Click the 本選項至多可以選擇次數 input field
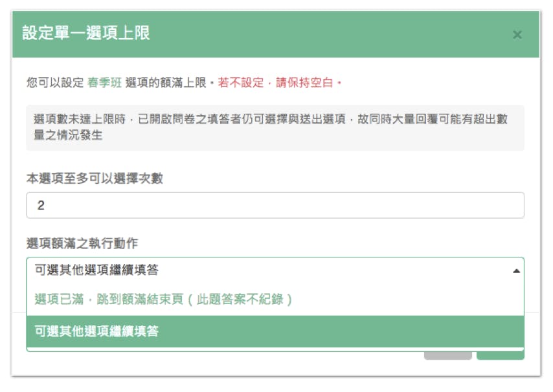The width and height of the screenshot is (553, 392). (x=275, y=205)
